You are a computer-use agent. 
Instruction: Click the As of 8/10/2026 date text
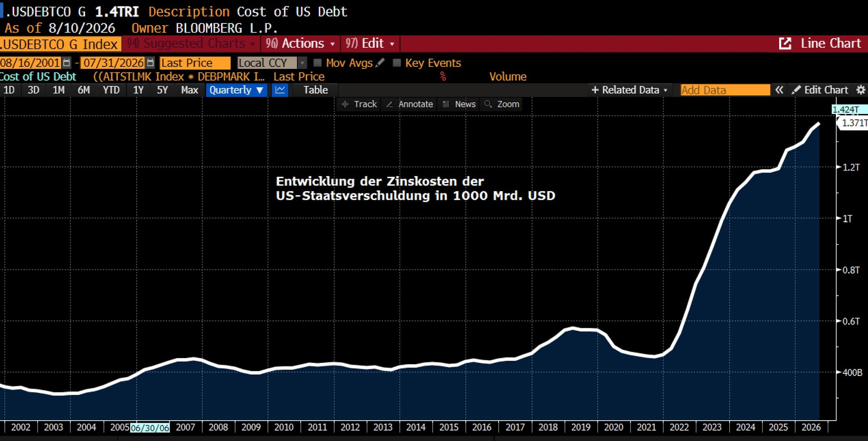[60, 28]
